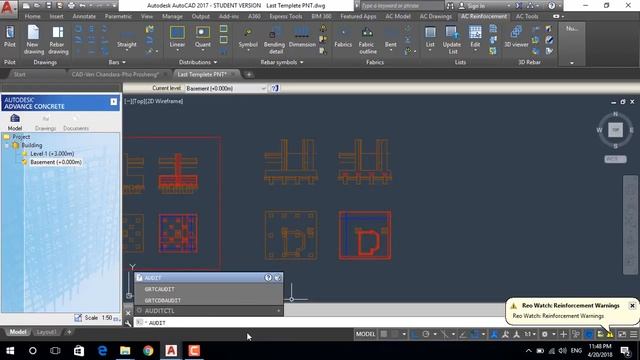This screenshot has width=640, height=360.
Task: Create a New drawing
Action: (x=33, y=40)
